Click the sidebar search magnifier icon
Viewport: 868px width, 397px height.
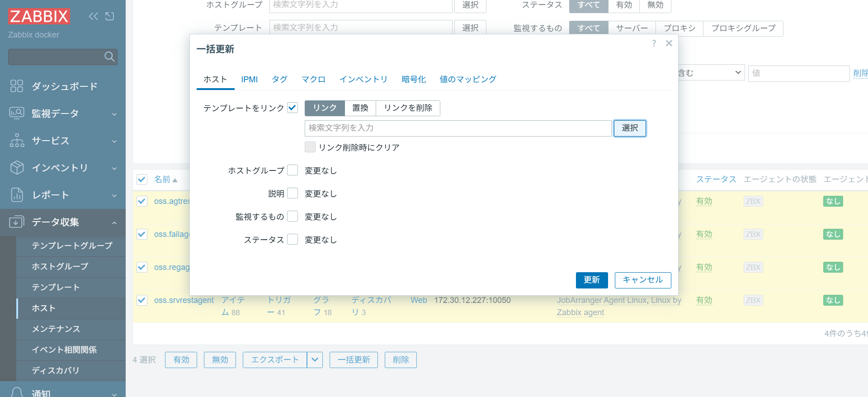109,57
